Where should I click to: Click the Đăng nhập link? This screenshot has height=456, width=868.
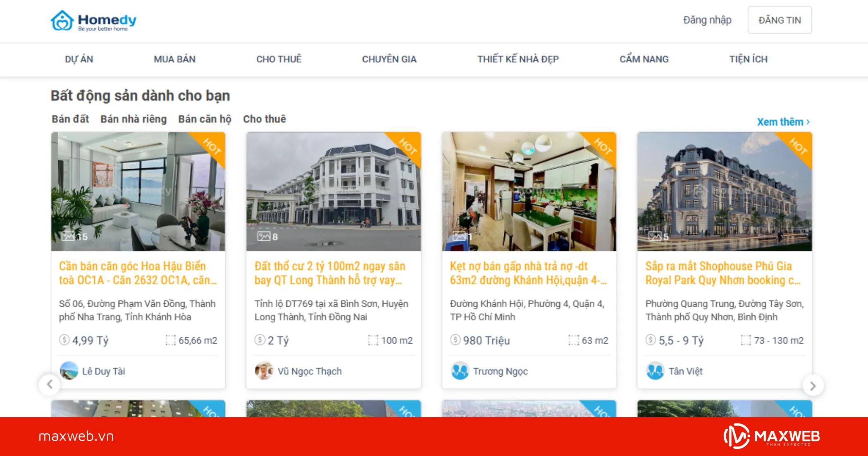707,20
